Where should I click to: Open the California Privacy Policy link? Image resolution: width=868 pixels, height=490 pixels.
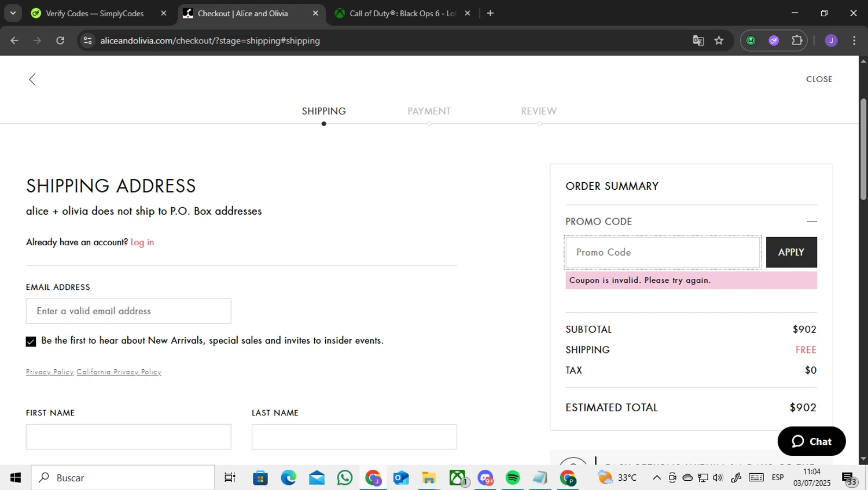(x=119, y=372)
